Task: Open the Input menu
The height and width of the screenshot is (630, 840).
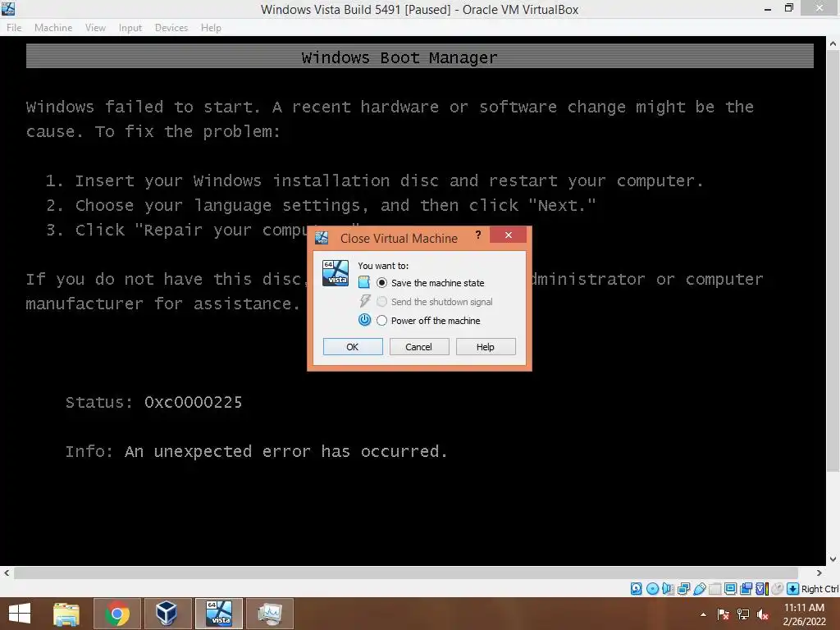Action: (x=130, y=27)
